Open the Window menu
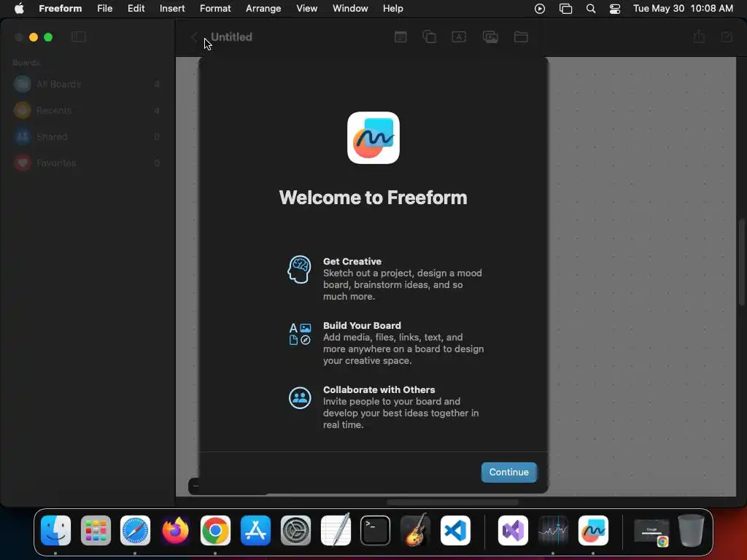 (x=350, y=9)
